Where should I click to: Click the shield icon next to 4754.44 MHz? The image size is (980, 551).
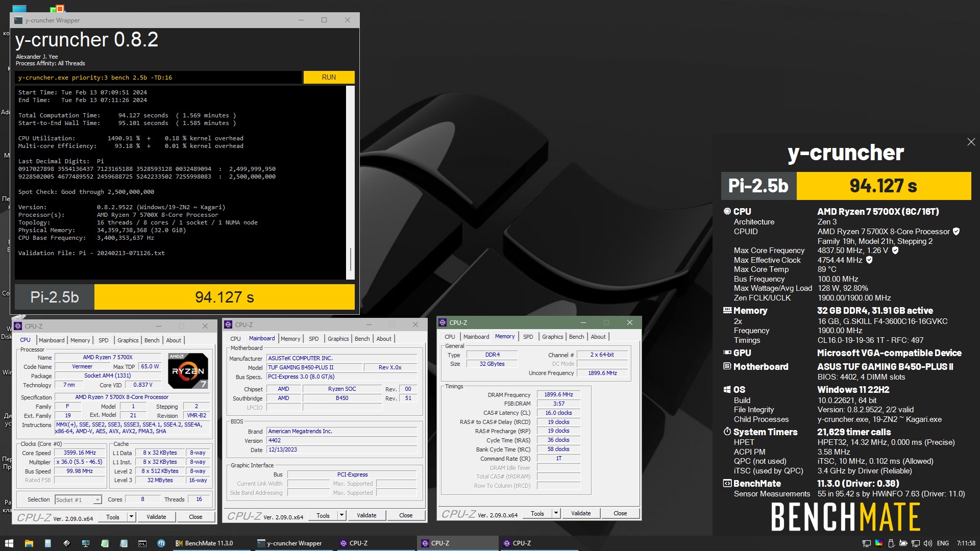click(x=869, y=260)
